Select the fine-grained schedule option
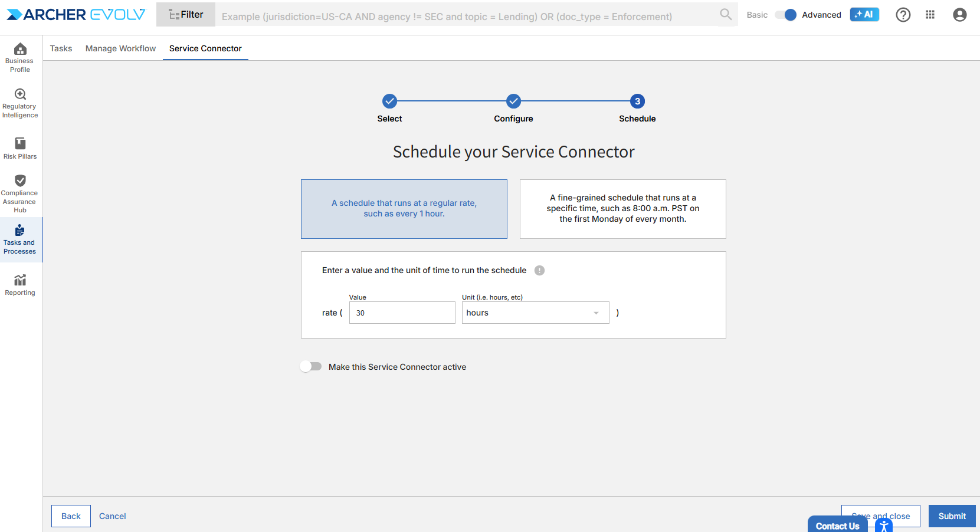This screenshot has height=532, width=980. coord(622,209)
